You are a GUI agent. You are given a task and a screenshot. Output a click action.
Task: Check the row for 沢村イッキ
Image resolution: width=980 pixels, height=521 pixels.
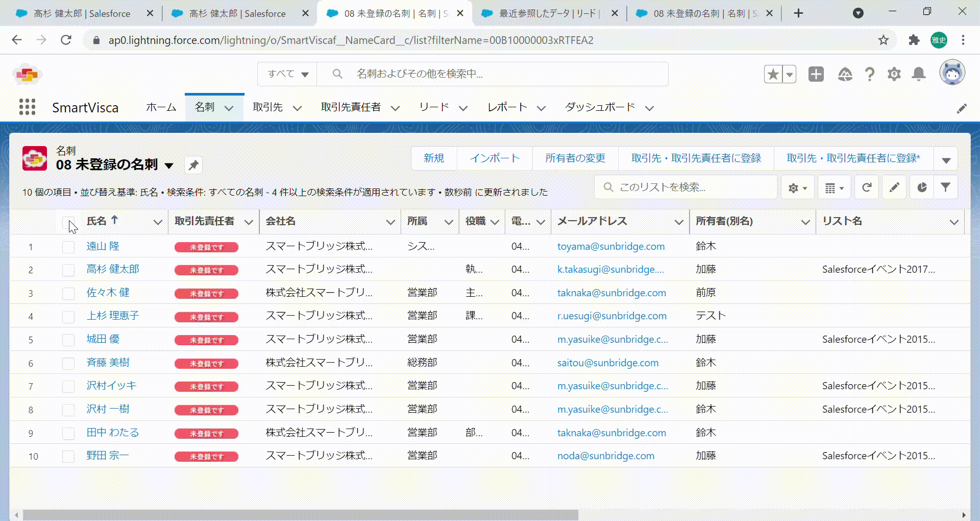click(x=68, y=387)
